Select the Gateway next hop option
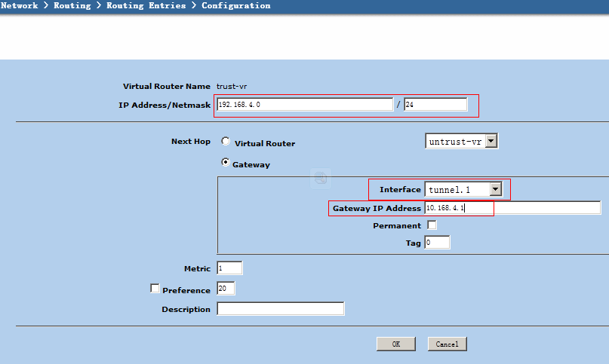Image resolution: width=609 pixels, height=364 pixels. (x=226, y=163)
